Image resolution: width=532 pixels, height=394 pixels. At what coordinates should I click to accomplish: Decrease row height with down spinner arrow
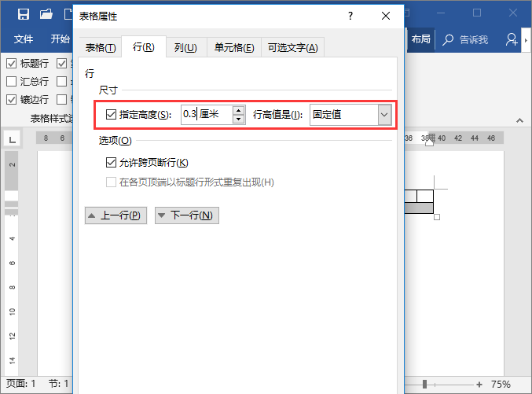(x=239, y=120)
